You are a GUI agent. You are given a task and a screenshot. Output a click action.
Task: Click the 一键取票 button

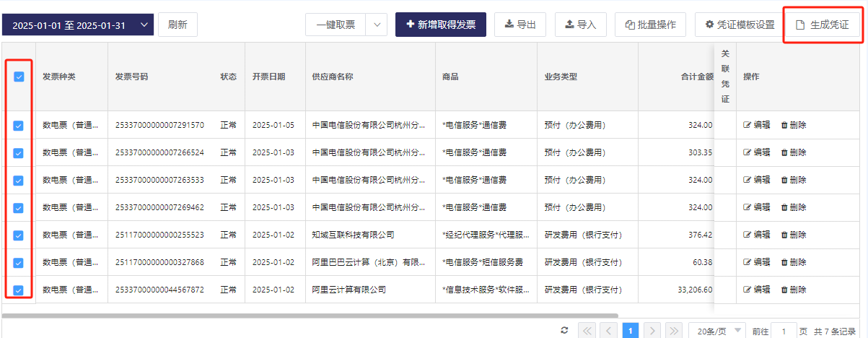coord(336,25)
